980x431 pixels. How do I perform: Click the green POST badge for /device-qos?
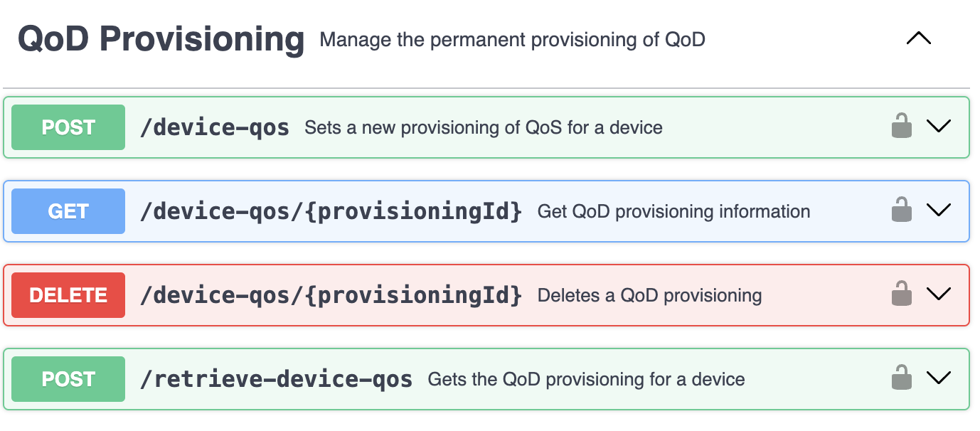[68, 127]
